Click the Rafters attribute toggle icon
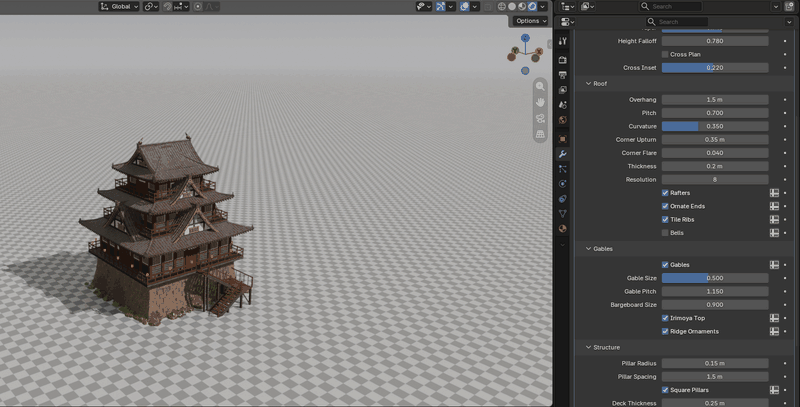 774,193
